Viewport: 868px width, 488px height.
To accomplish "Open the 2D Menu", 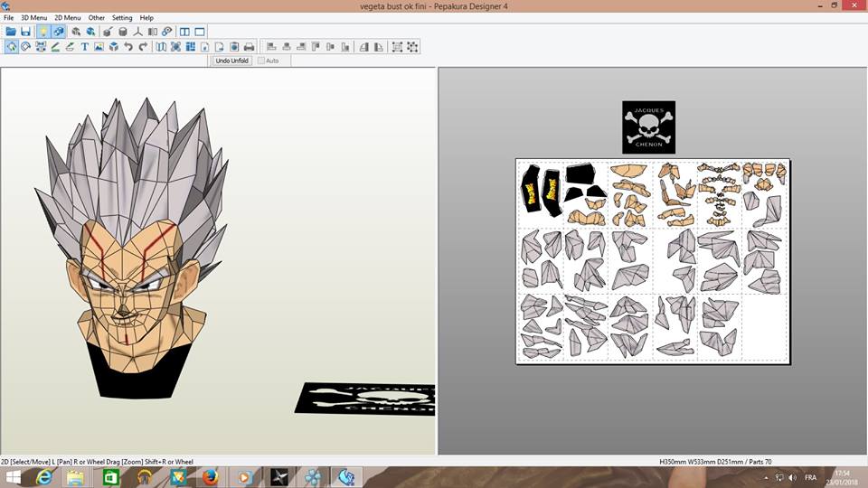I will 68,18.
